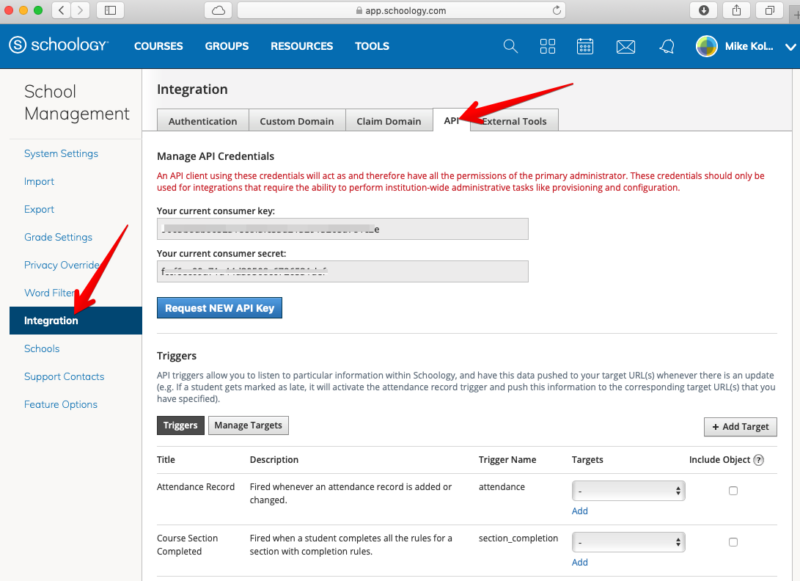Viewport: 800px width, 581px height.
Task: Check Include Object for Course Section Completed
Action: click(x=733, y=542)
